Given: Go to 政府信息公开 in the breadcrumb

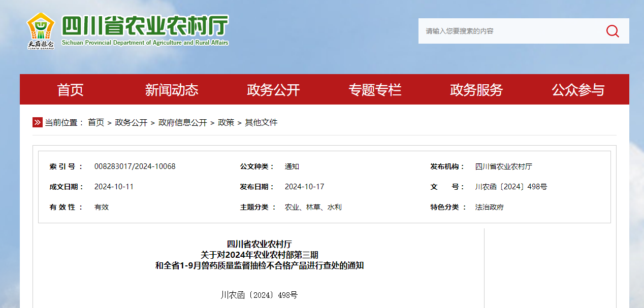Looking at the screenshot, I should tap(183, 122).
